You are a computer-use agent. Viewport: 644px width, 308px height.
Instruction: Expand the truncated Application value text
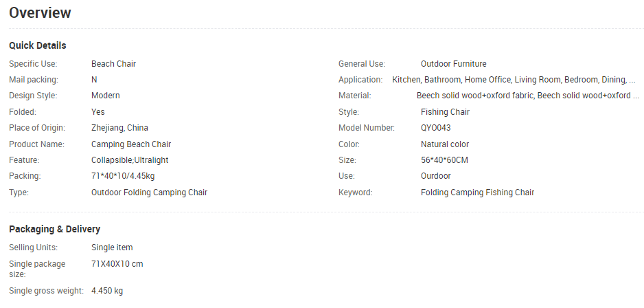(x=514, y=80)
